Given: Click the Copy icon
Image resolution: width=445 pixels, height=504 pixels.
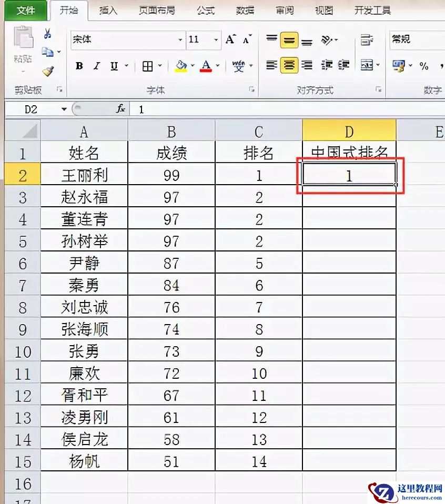Looking at the screenshot, I should click(47, 52).
